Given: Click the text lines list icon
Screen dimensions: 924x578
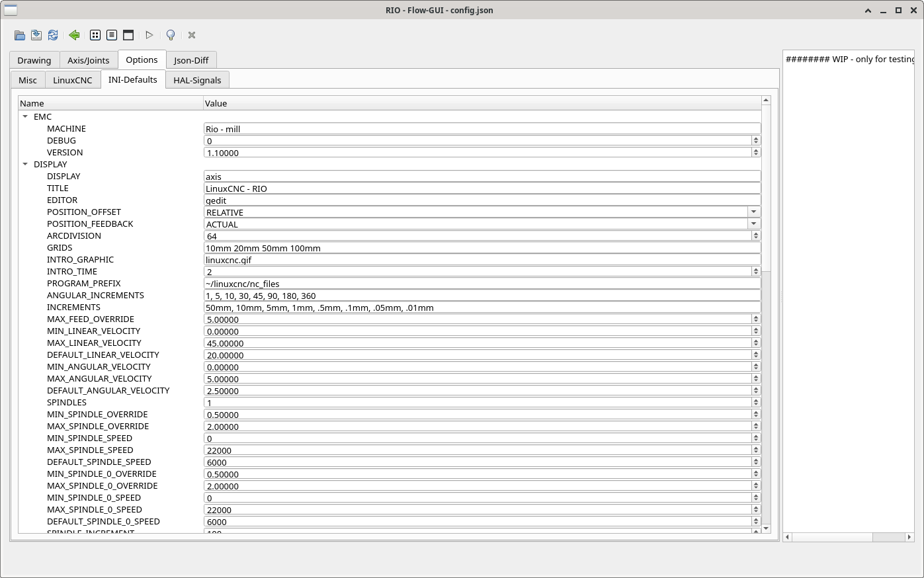Looking at the screenshot, I should tap(112, 35).
